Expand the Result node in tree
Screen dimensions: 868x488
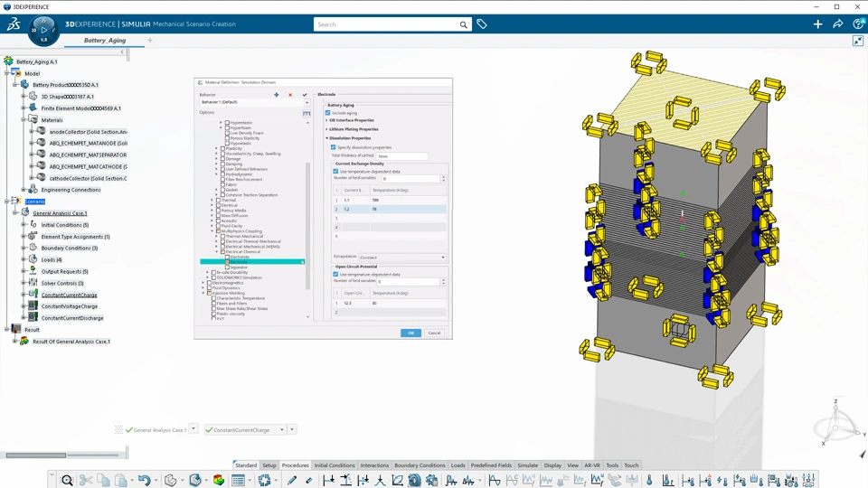tap(6, 330)
